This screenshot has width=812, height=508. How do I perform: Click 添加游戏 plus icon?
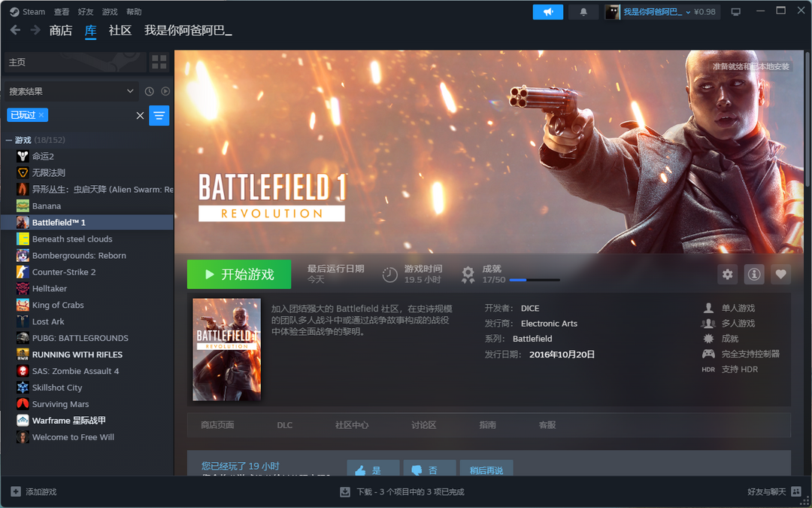(16, 491)
